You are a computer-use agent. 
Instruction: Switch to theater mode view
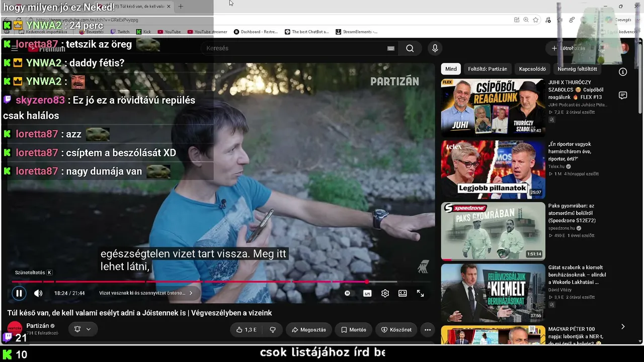(403, 293)
